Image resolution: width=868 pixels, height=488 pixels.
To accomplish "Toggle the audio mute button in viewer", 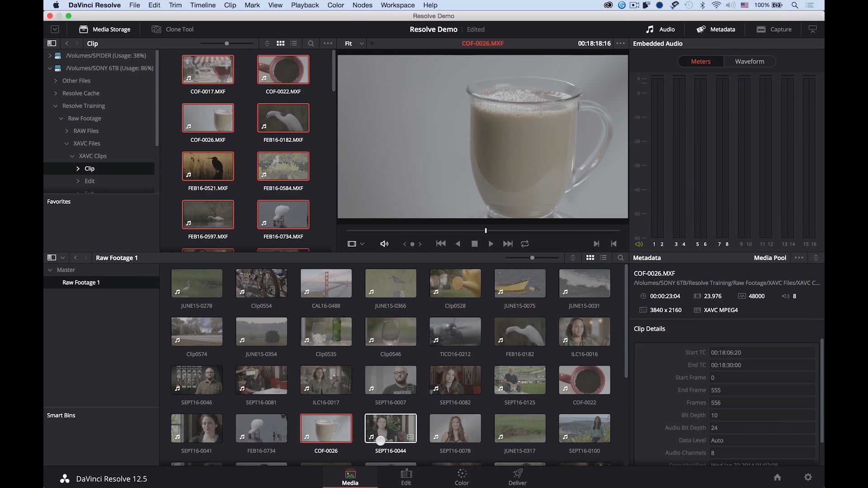I will (x=384, y=243).
